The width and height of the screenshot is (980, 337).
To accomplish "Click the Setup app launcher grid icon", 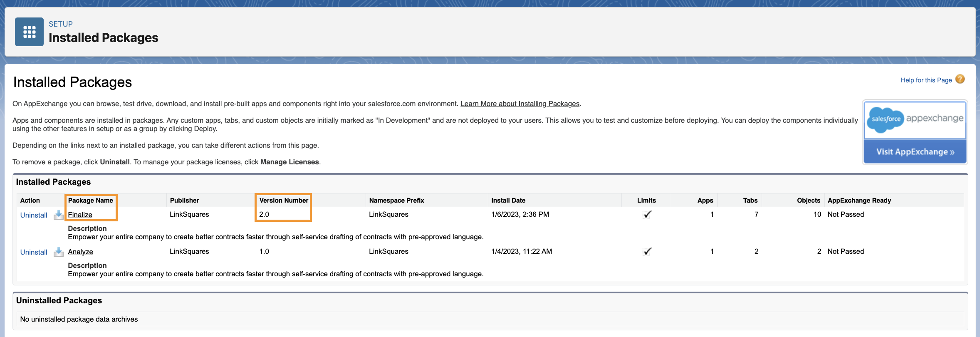I will point(29,32).
